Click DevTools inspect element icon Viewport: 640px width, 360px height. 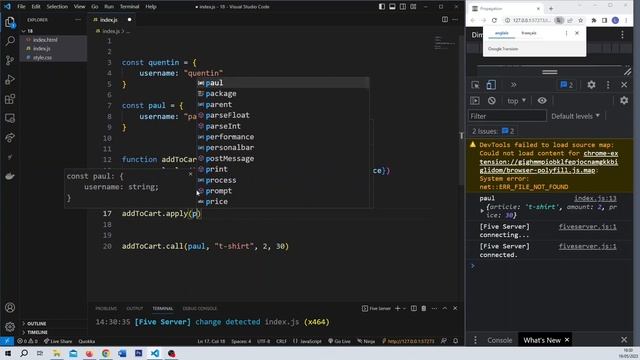(x=476, y=85)
